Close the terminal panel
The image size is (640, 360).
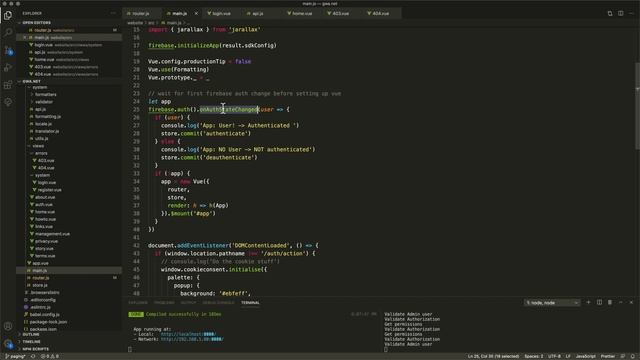point(631,302)
